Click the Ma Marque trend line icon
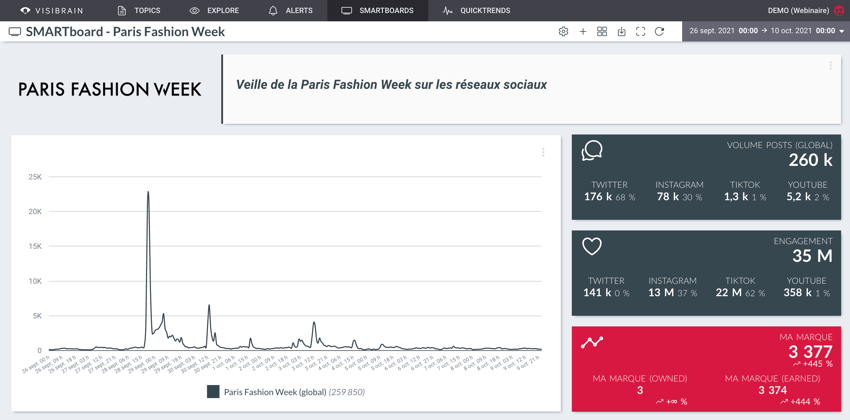 click(592, 342)
